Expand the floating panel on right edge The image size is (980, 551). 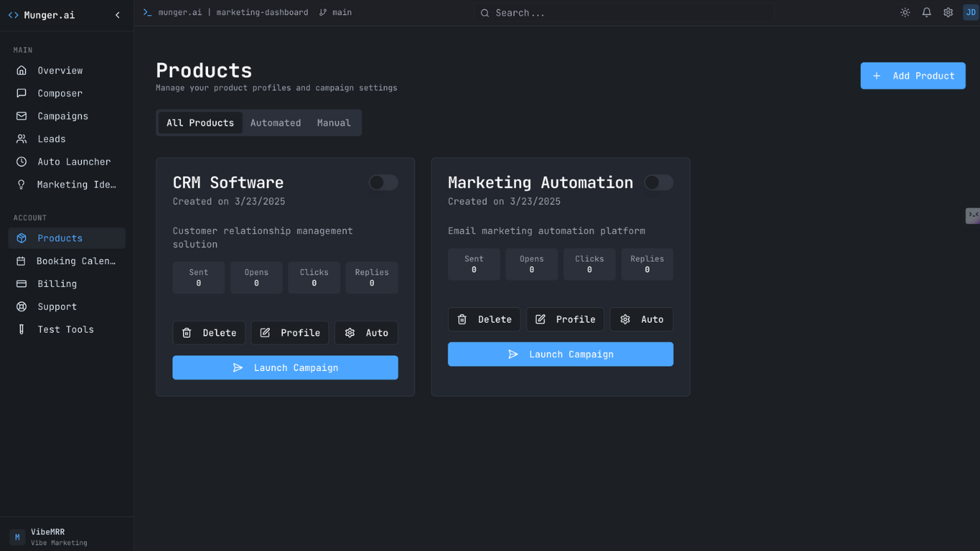[x=972, y=215]
